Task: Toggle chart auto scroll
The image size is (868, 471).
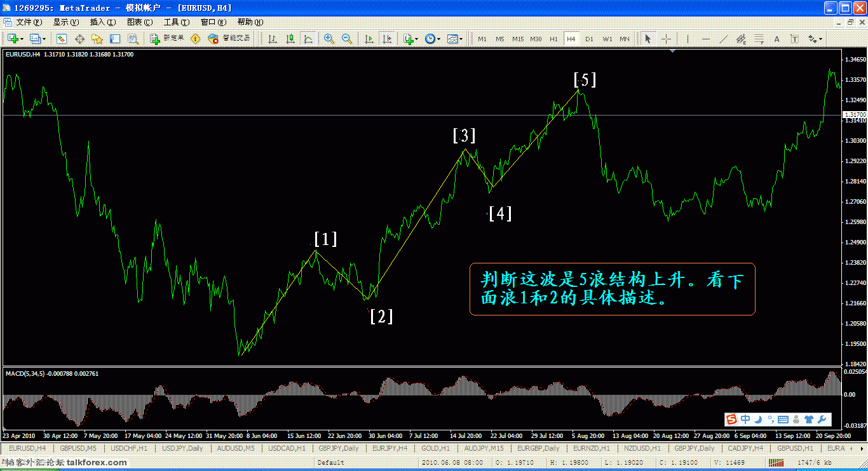Action: coord(369,39)
